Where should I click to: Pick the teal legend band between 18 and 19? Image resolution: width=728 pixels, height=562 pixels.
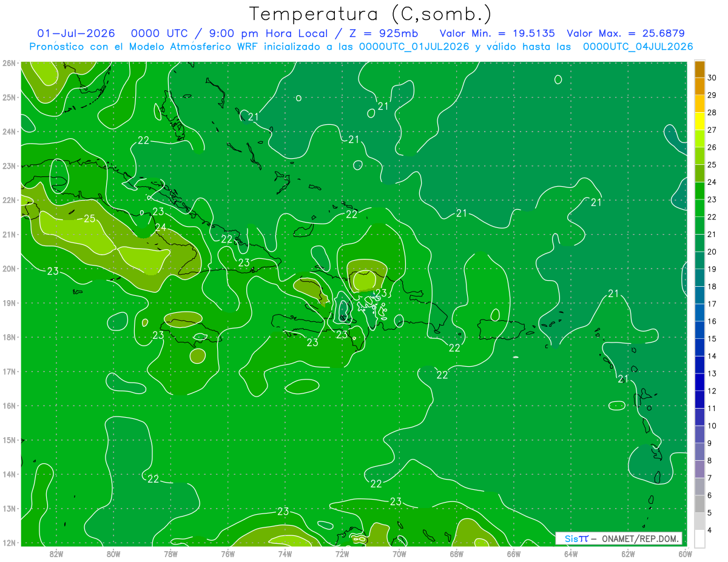point(699,278)
